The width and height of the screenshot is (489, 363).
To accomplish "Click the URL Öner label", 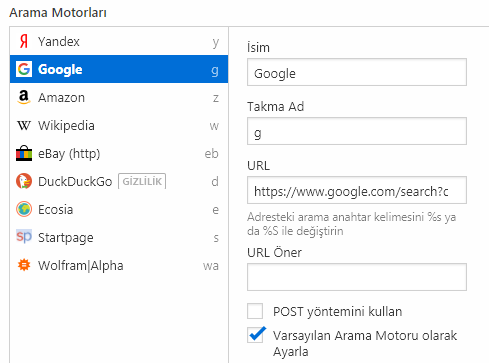I will [274, 252].
